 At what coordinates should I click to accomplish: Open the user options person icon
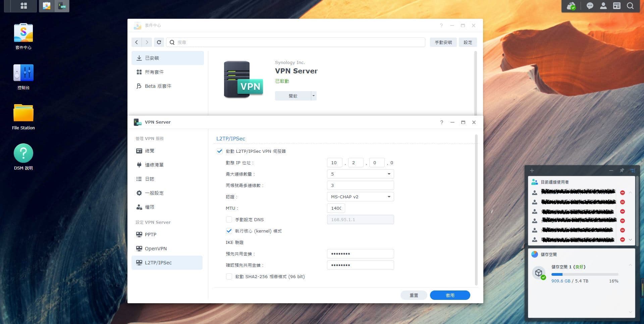pyautogui.click(x=603, y=6)
